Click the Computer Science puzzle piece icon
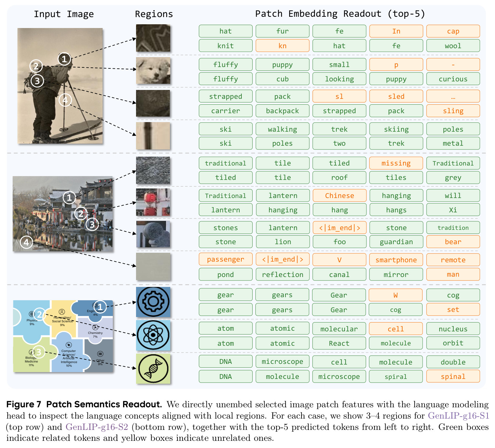 69,345
